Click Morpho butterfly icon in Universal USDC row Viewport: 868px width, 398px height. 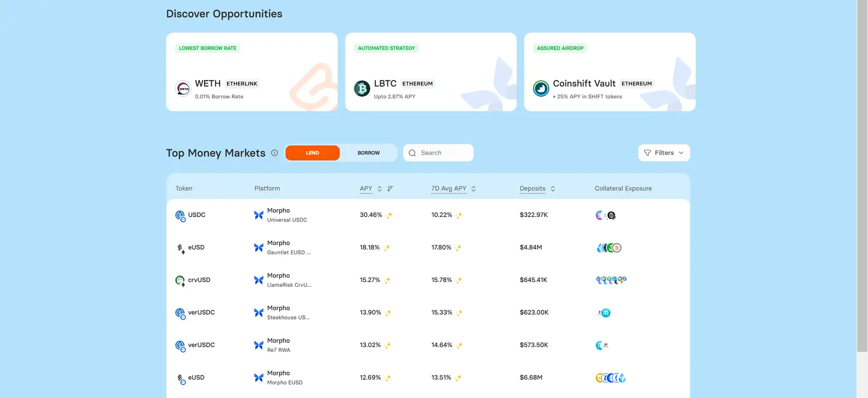[259, 215]
